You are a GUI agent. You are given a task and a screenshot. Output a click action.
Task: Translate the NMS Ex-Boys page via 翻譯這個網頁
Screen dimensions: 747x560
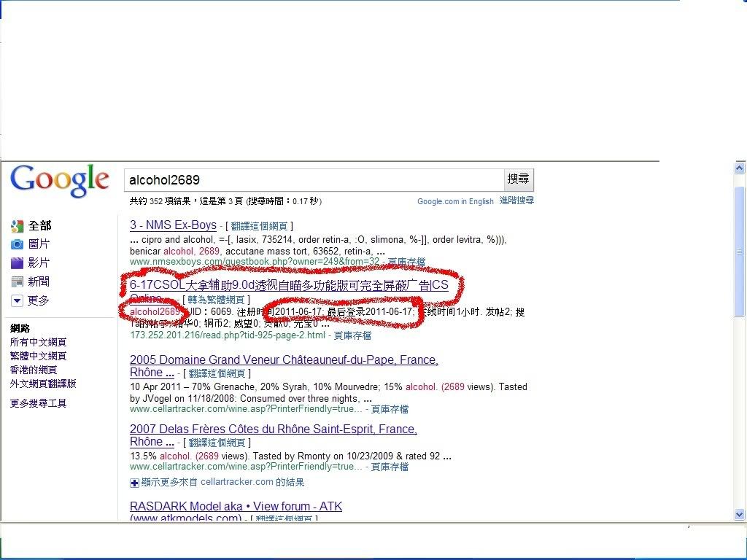click(x=259, y=226)
